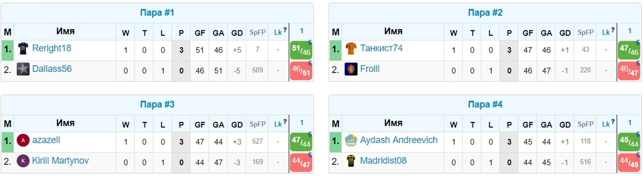The height and width of the screenshot is (176, 644).
Task: Open Madridist08's profile link
Action: pos(383,161)
